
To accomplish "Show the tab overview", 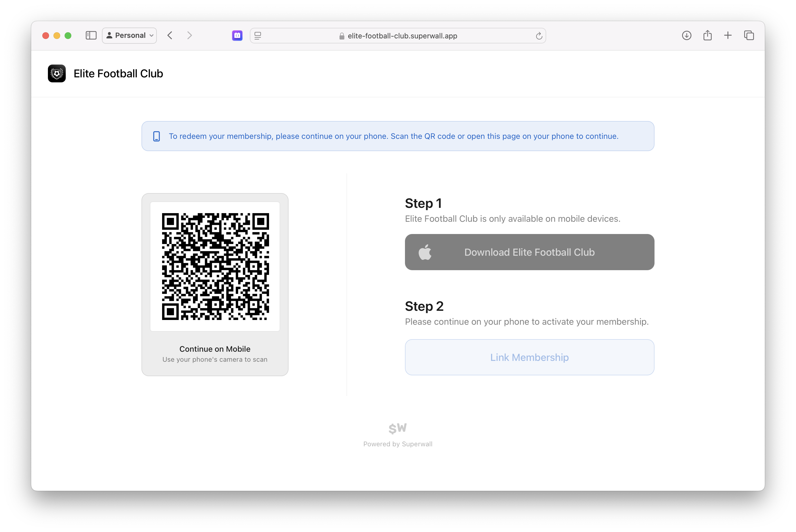I will 749,36.
